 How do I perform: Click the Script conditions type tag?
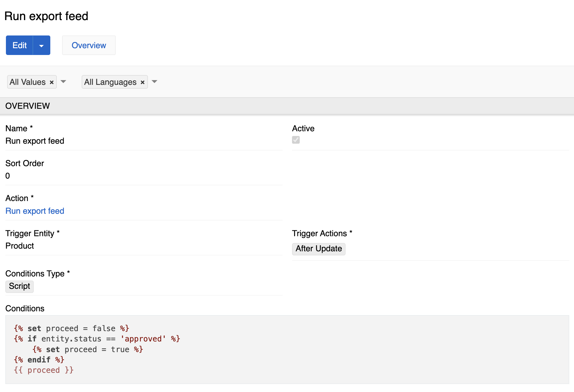coord(20,286)
